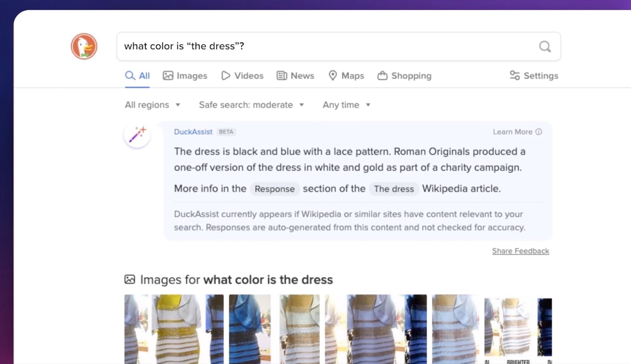This screenshot has height=364, width=631.
Task: Open the Settings menu
Action: [x=534, y=76]
